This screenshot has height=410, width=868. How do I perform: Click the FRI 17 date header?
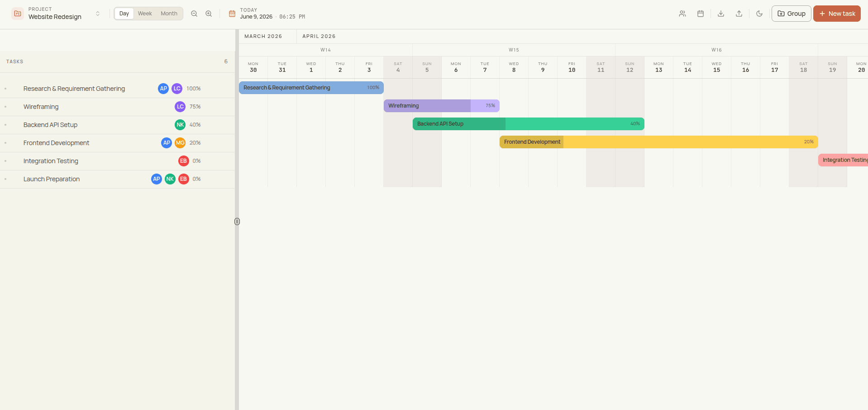[775, 67]
